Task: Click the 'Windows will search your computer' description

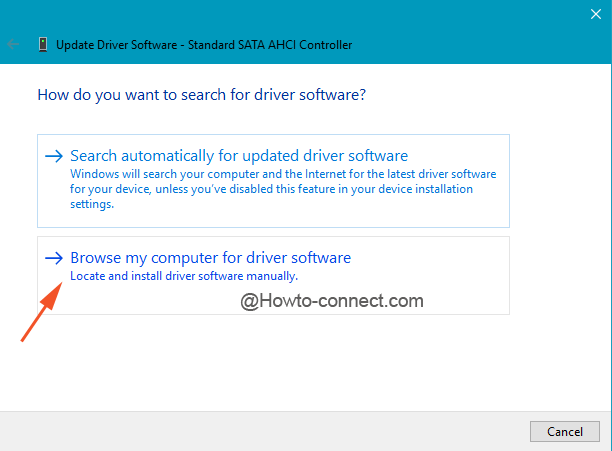Action: 283,189
